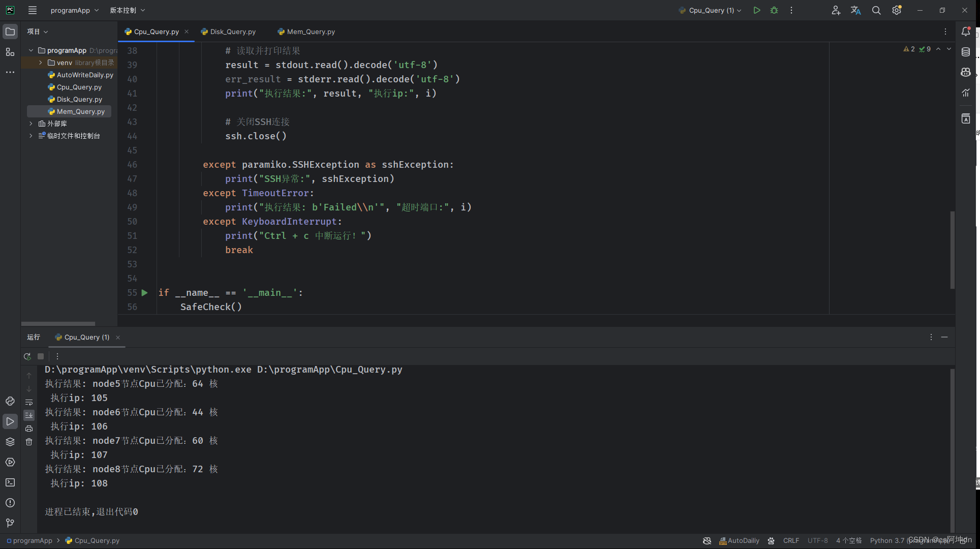Switch to the Disk_Query.py editor tab
The width and height of the screenshot is (980, 549).
[x=228, y=32]
